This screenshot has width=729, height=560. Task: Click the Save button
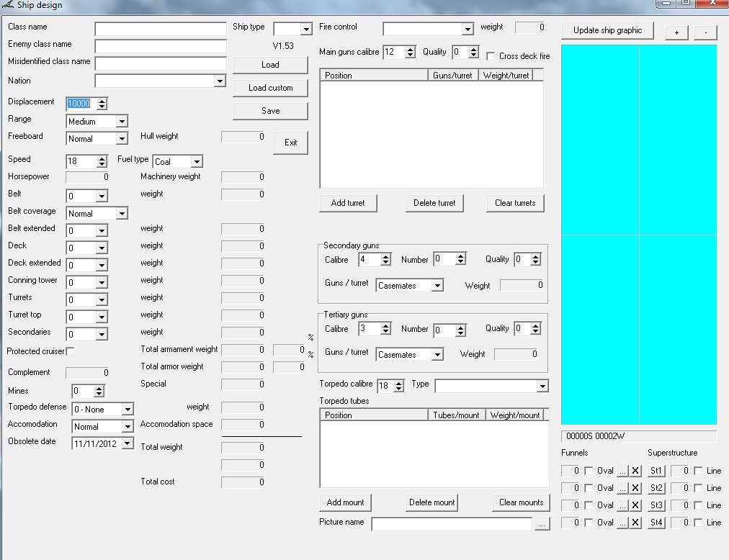coord(270,111)
